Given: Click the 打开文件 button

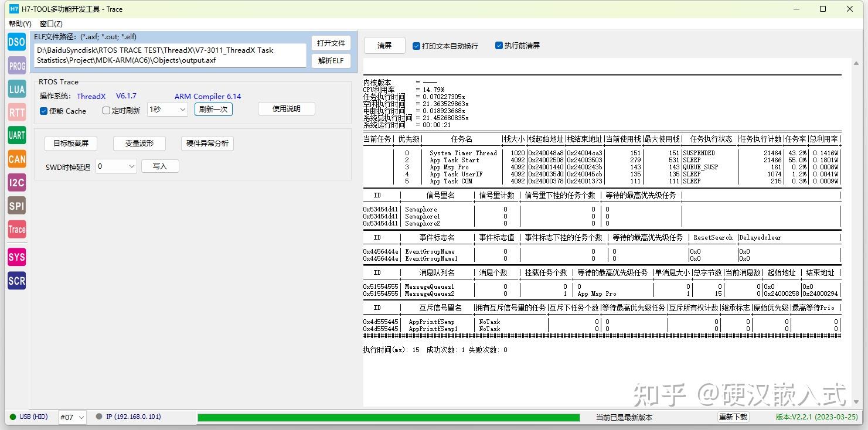Looking at the screenshot, I should click(331, 43).
